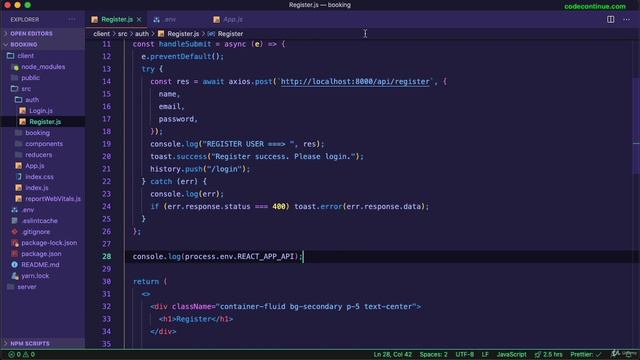This screenshot has width=640, height=360.
Task: Click the Spaces: 2 indentation setting
Action: tap(433, 354)
